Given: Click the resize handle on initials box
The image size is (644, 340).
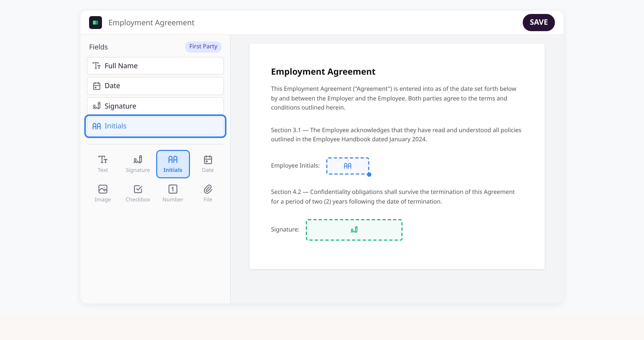Looking at the screenshot, I should click(369, 175).
